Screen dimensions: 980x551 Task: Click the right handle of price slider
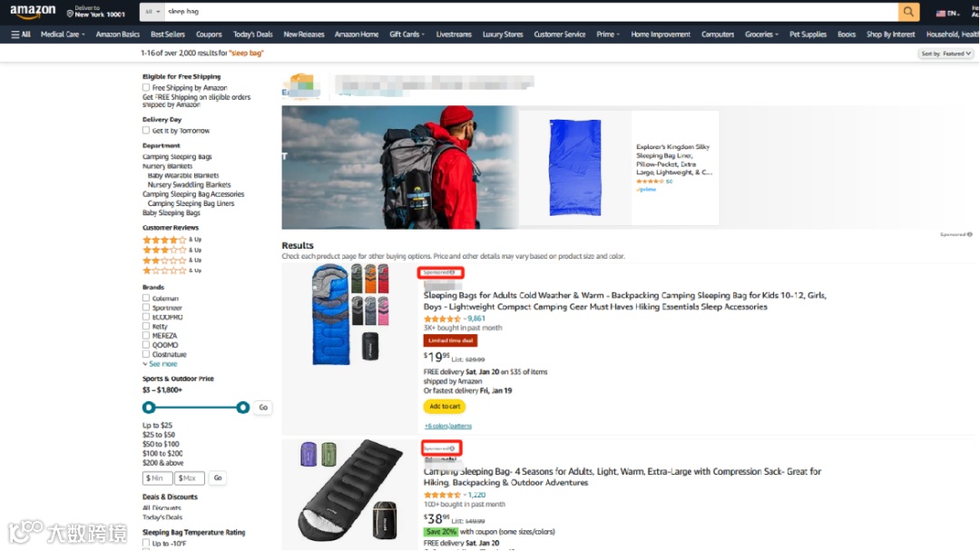click(x=242, y=408)
